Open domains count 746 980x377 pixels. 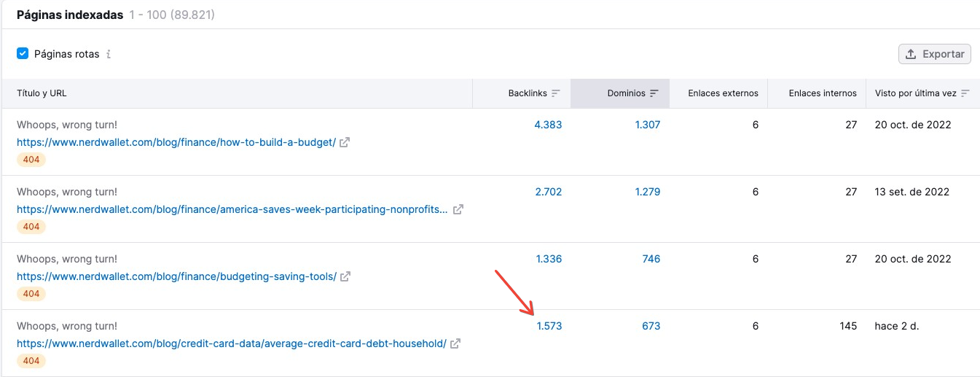(x=651, y=259)
